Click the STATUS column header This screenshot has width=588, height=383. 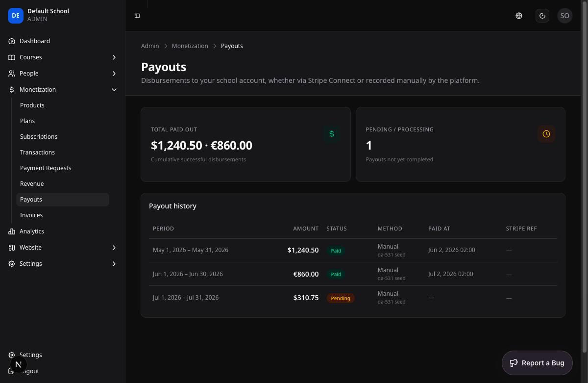click(337, 229)
